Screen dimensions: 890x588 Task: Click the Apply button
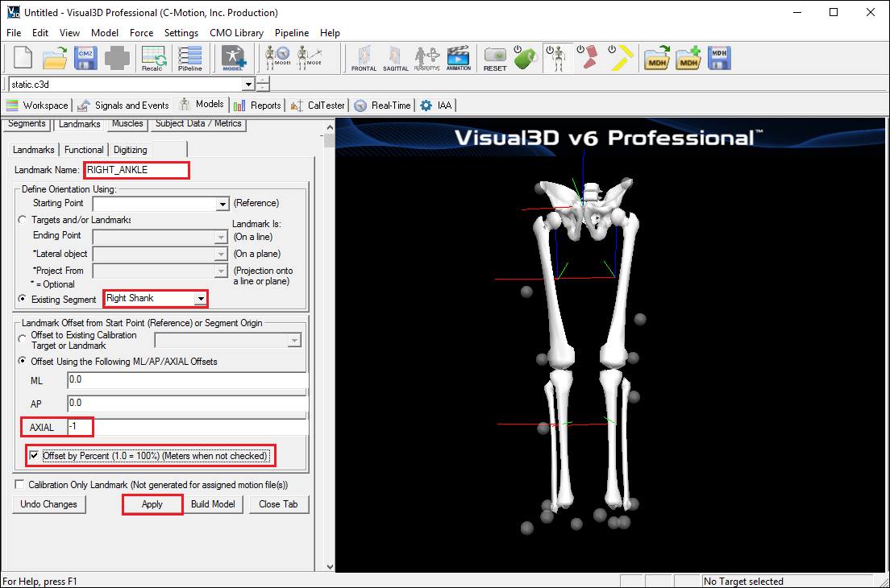[x=152, y=504]
